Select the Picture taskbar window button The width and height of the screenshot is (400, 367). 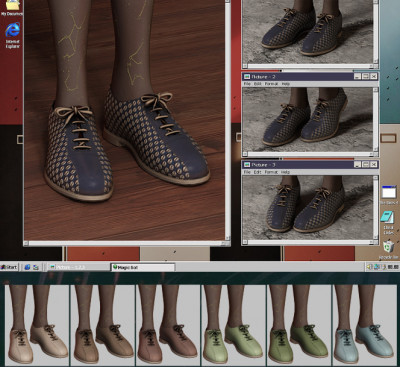point(79,267)
